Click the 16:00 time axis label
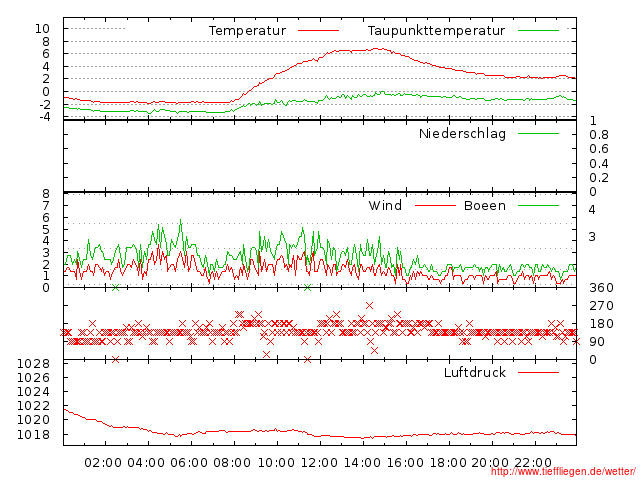The width and height of the screenshot is (640, 480). click(405, 463)
